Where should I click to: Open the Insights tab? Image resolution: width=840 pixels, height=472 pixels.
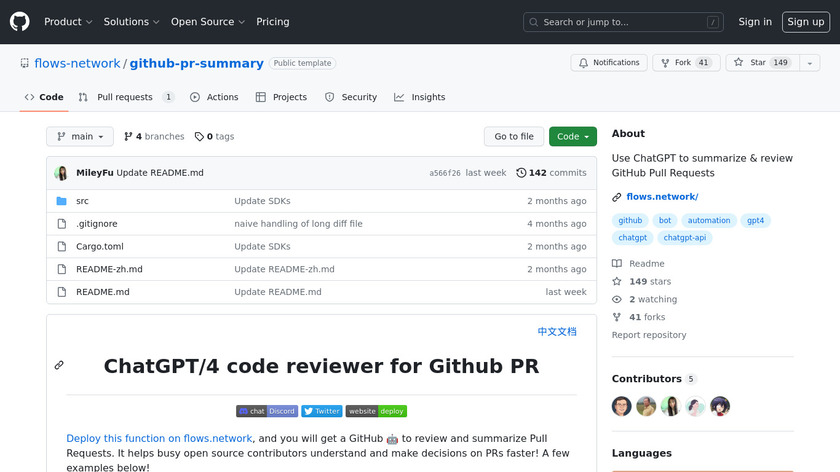point(419,97)
